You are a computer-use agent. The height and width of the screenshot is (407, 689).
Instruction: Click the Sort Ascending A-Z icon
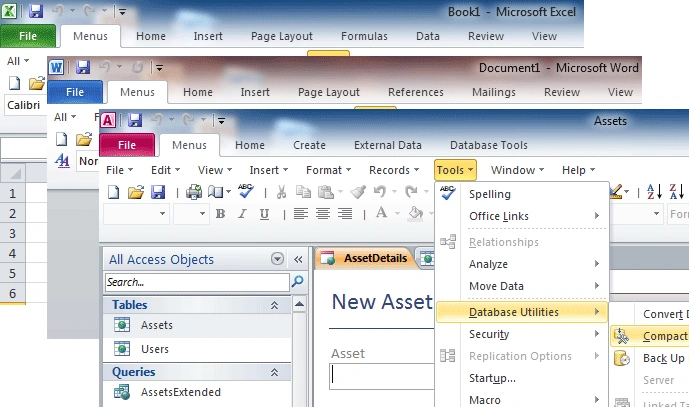click(655, 192)
